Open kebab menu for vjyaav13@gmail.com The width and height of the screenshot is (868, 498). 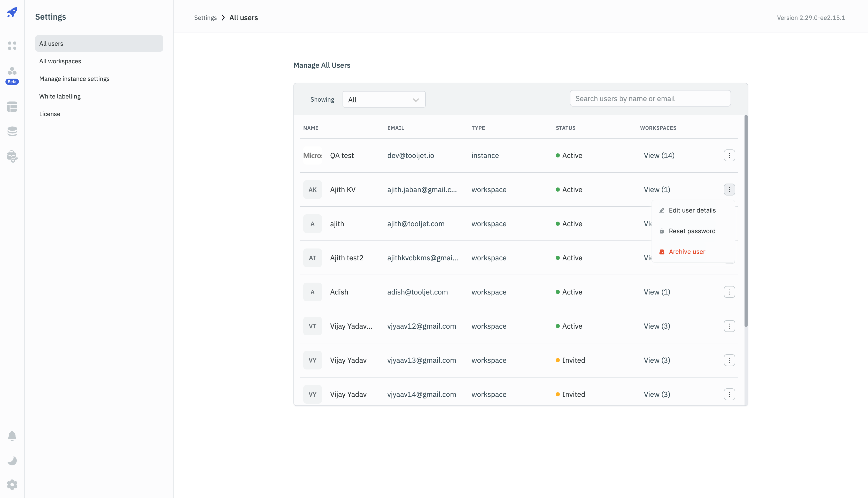(x=729, y=360)
